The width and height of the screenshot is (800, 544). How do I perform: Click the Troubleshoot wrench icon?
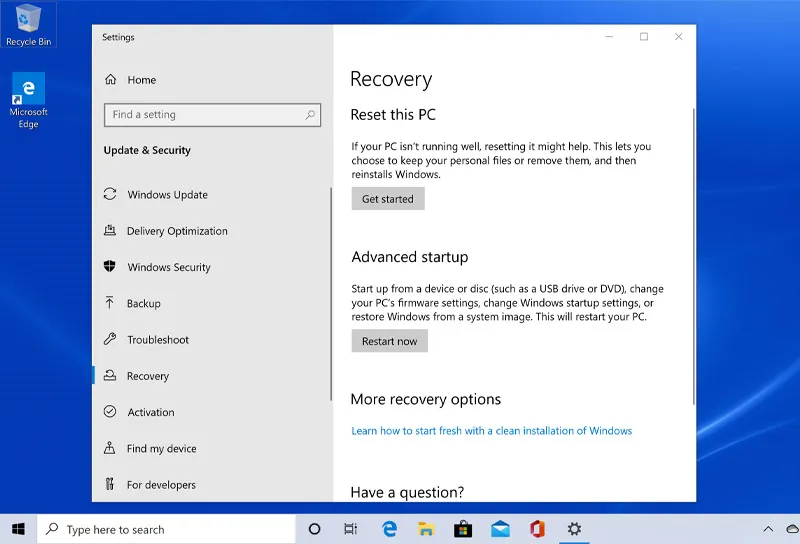110,339
